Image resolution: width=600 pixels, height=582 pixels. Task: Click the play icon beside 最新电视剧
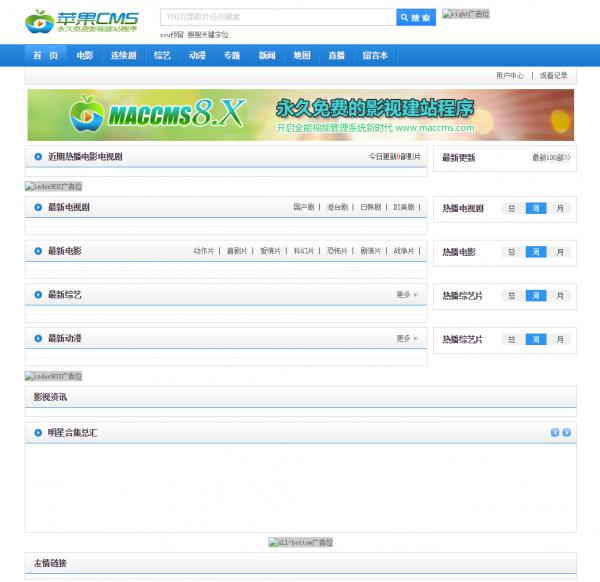[x=36, y=208]
